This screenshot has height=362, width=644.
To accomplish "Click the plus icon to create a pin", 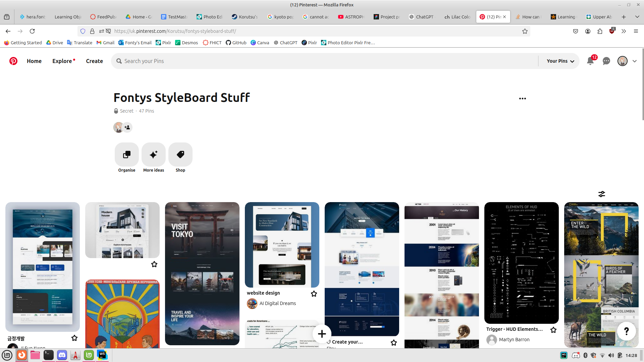I will pyautogui.click(x=322, y=334).
